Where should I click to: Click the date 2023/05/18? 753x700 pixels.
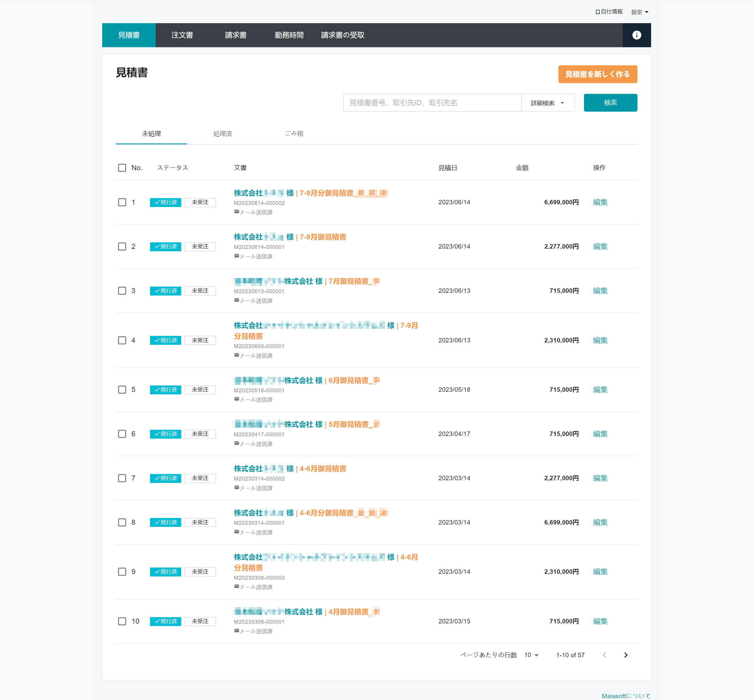pyautogui.click(x=454, y=390)
